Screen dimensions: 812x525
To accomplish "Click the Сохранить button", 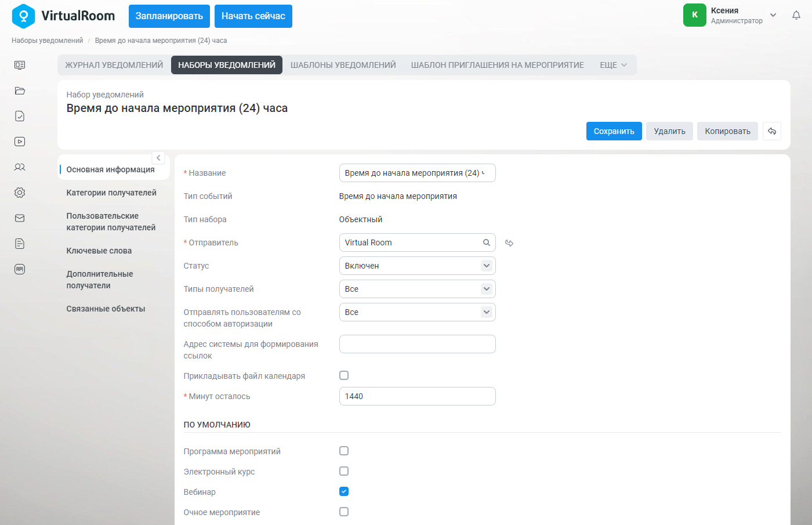I will pyautogui.click(x=614, y=131).
